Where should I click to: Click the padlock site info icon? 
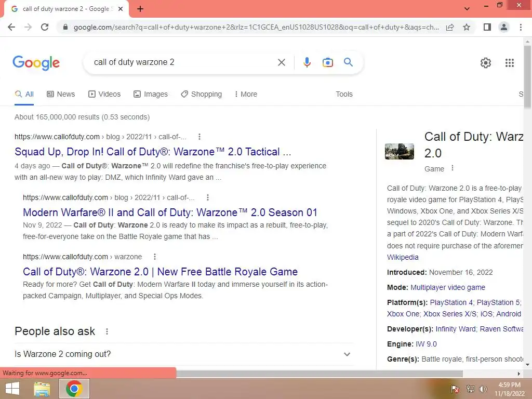tap(65, 27)
